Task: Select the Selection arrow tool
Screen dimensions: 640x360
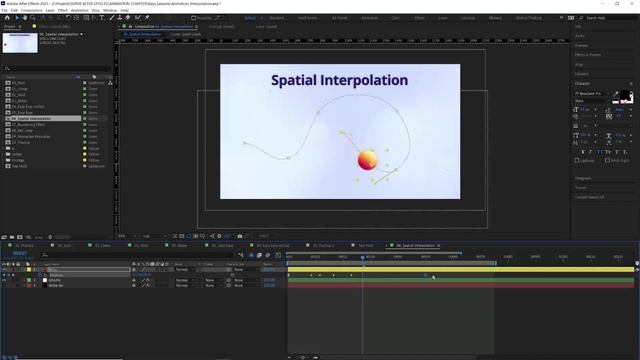Action: pyautogui.click(x=17, y=18)
